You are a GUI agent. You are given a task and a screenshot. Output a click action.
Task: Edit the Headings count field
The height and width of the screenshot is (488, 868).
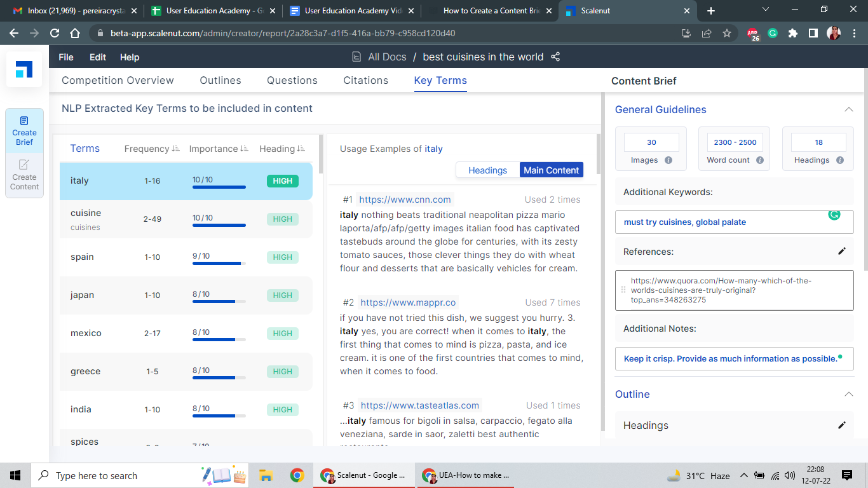pyautogui.click(x=818, y=142)
